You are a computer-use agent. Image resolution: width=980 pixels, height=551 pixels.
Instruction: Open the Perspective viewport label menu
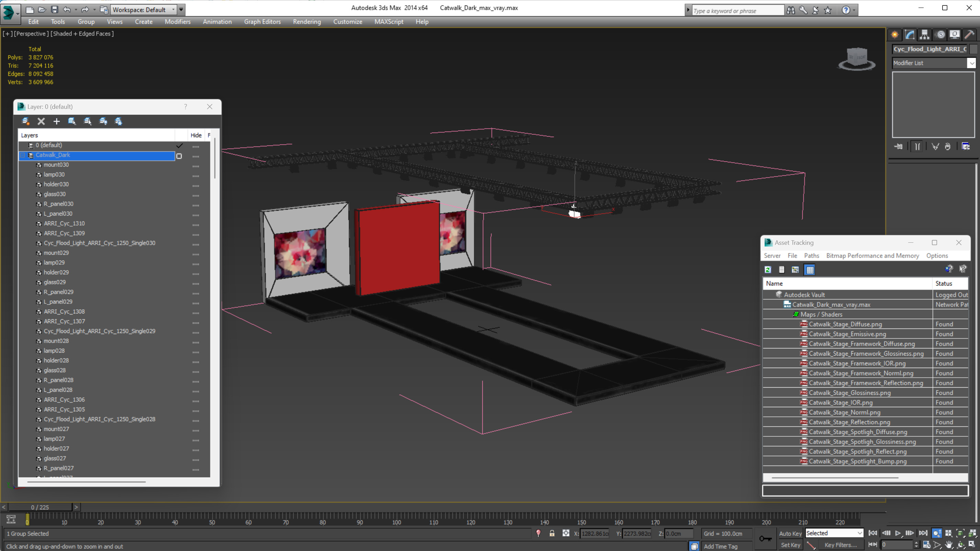click(x=31, y=33)
